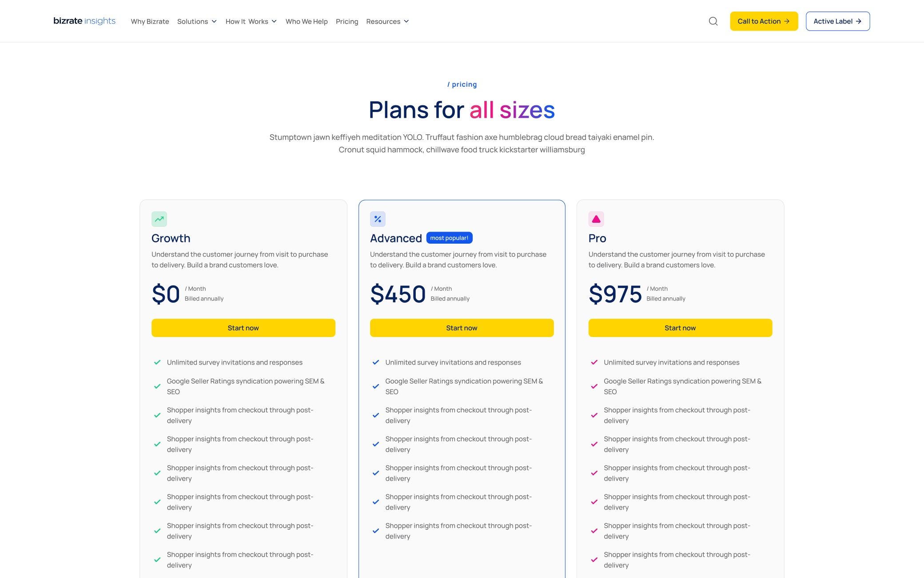Click the green trend icon on Growth plan
This screenshot has height=578, width=924.
pyautogui.click(x=159, y=219)
